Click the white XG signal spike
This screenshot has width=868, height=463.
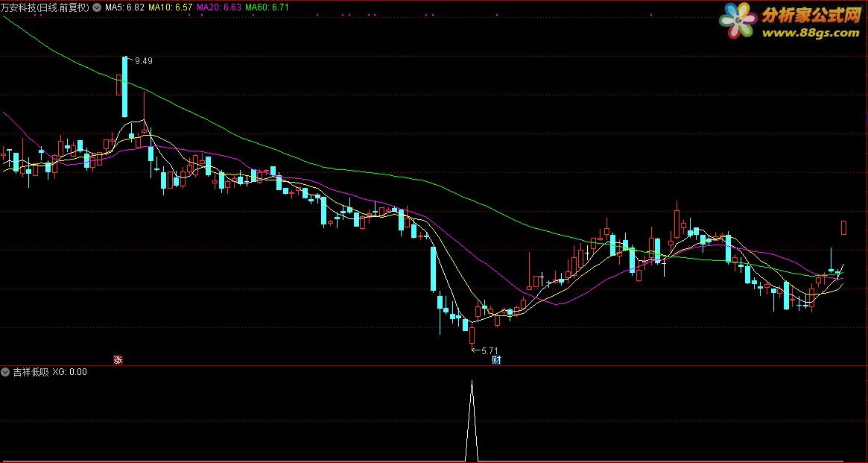[x=472, y=421]
